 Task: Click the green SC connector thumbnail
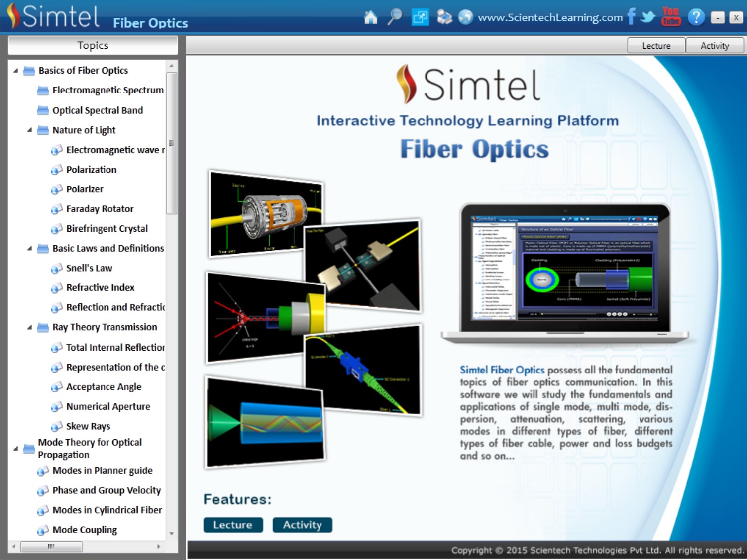coord(362,370)
